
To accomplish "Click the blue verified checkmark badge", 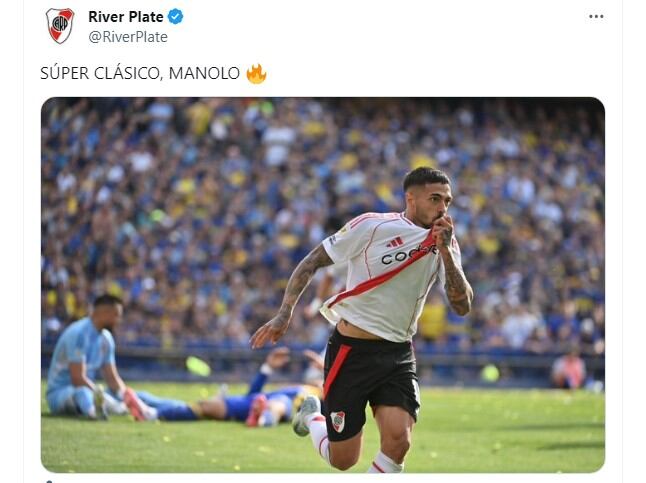I will 176,17.
